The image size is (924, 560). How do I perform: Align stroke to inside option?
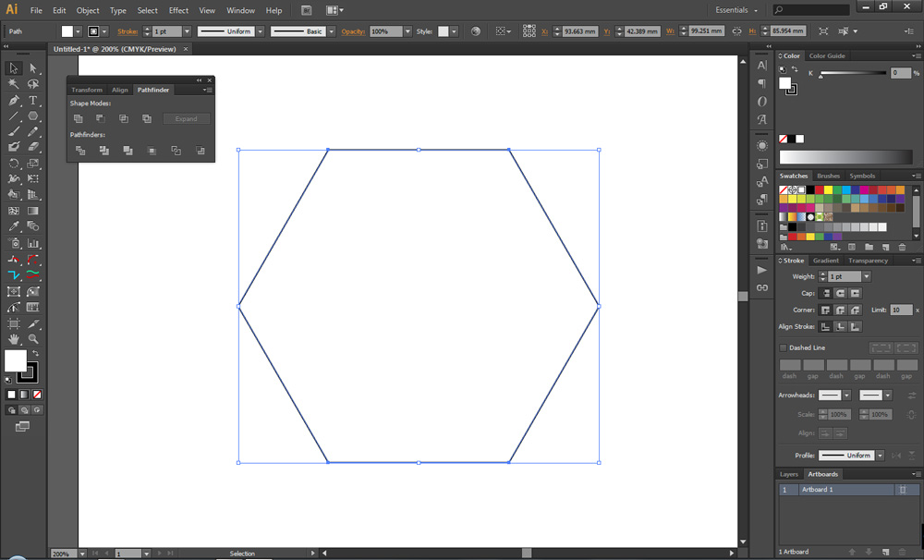[840, 326]
